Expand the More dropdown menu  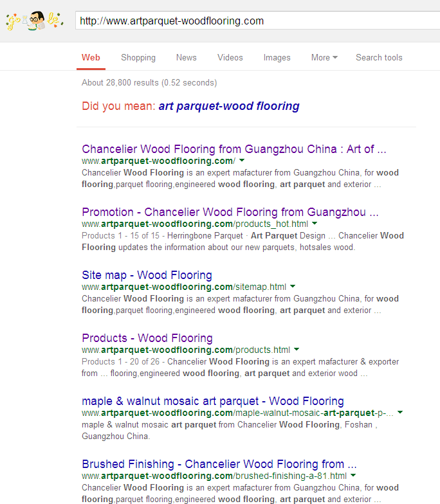[x=324, y=58]
